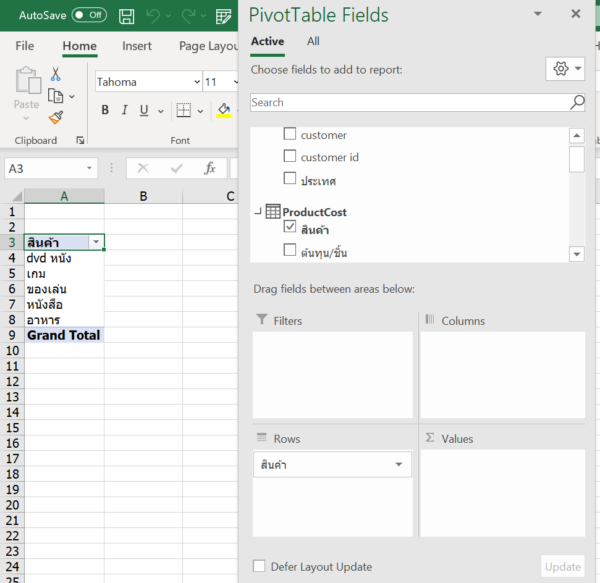Click the Paste clipboard icon

pos(28,80)
